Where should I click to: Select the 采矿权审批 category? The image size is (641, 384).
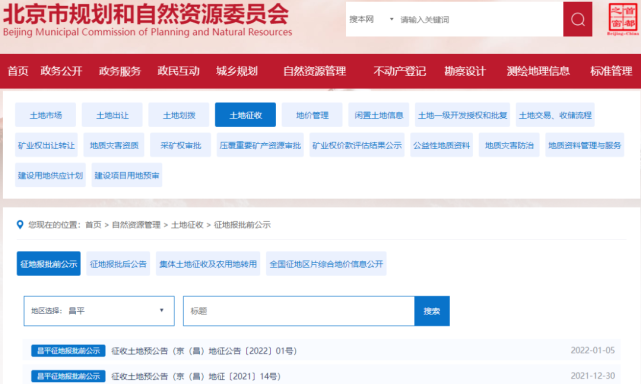180,145
